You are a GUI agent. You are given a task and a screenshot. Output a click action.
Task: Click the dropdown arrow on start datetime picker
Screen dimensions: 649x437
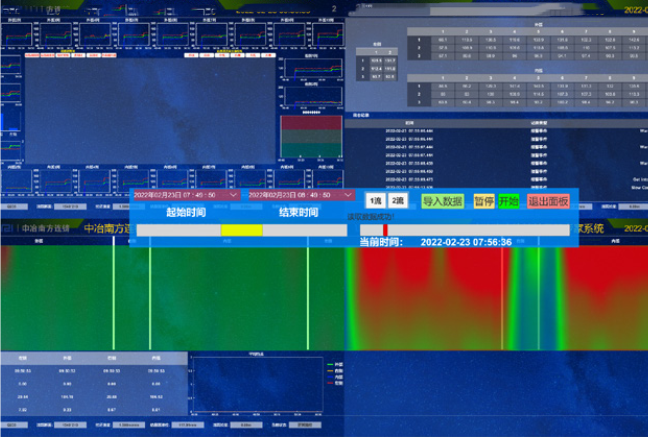click(234, 195)
